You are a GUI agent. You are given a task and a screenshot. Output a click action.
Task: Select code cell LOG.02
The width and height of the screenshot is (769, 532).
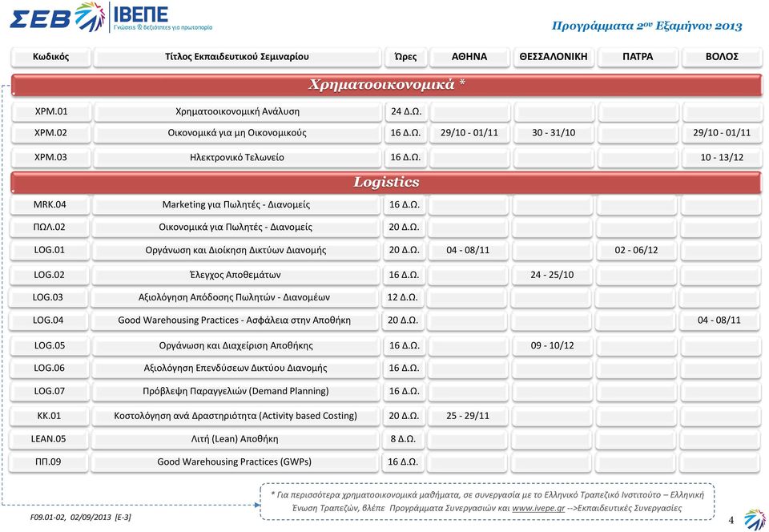coord(50,275)
